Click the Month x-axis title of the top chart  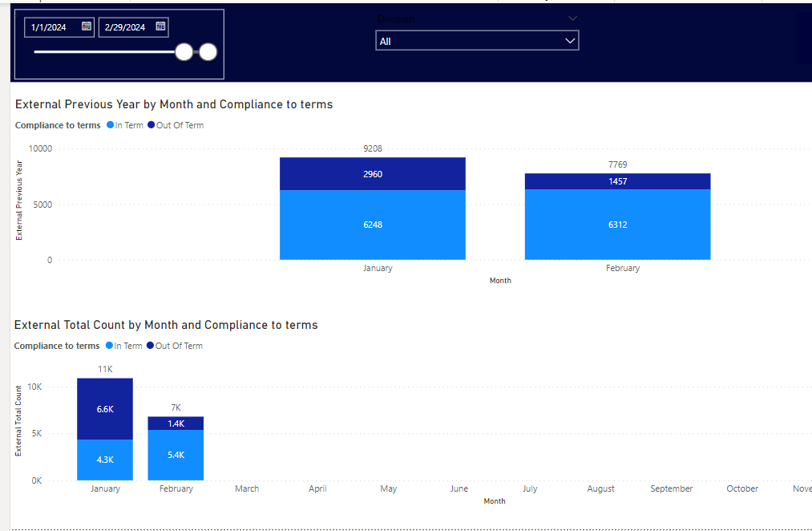click(x=500, y=280)
